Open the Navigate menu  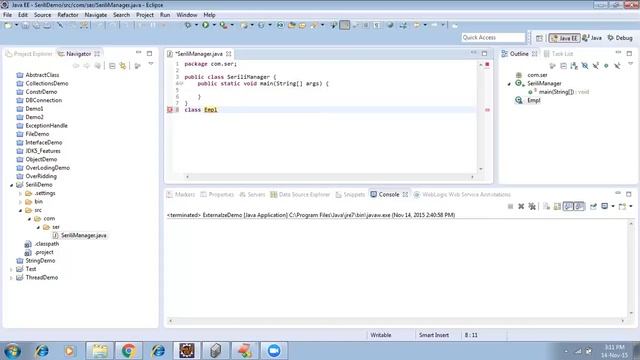[96, 15]
